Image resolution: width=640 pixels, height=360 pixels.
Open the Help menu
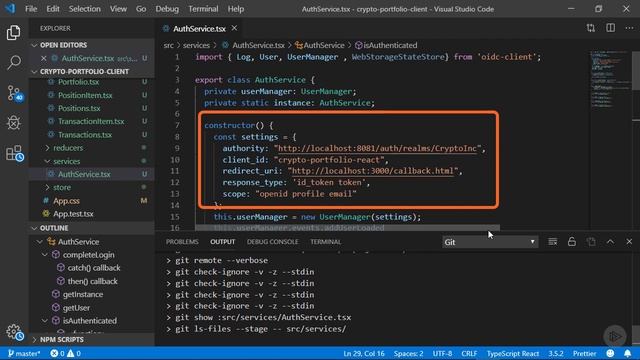click(x=236, y=9)
